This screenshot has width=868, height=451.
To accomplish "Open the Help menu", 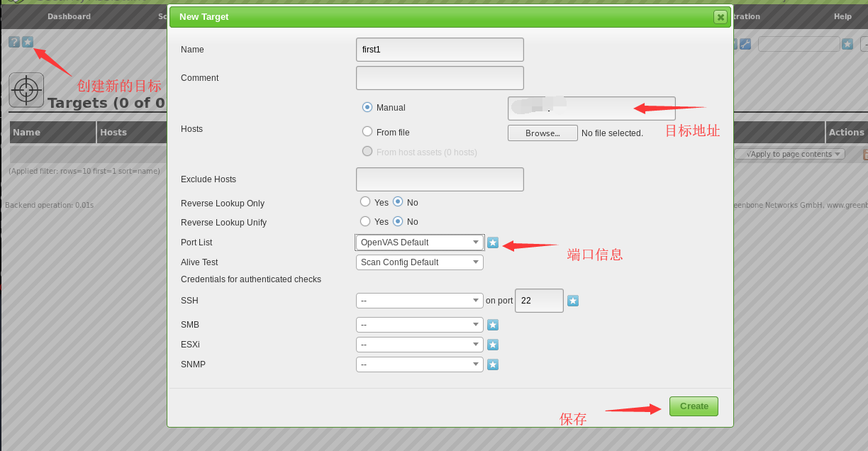I will [842, 16].
